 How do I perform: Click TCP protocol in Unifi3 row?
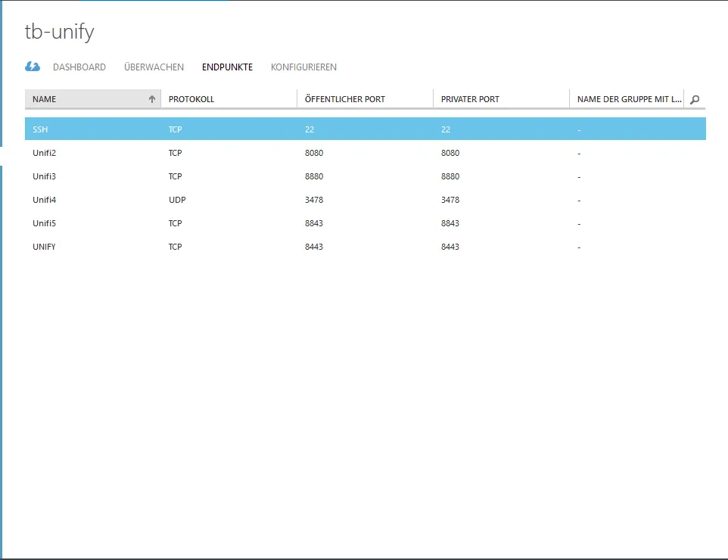(175, 176)
